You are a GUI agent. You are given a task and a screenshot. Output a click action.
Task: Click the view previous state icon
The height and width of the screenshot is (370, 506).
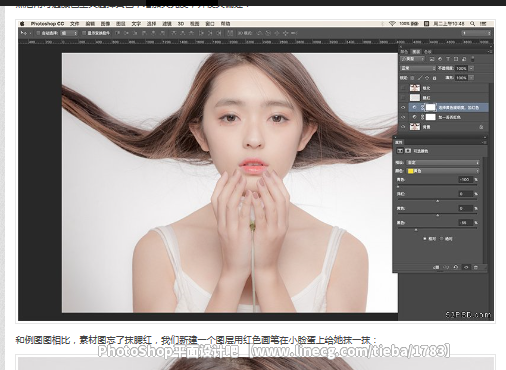(x=446, y=267)
